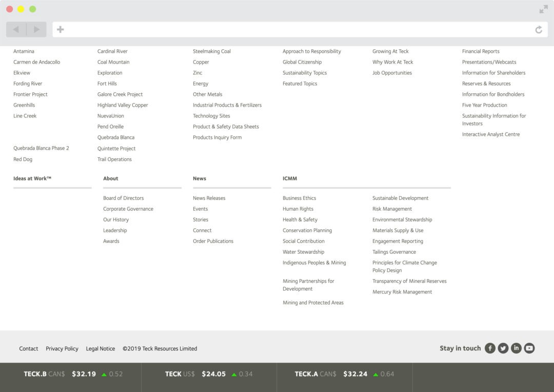Screen dimensions: 554x392
Task: Open the Contact page
Action: click(28, 348)
